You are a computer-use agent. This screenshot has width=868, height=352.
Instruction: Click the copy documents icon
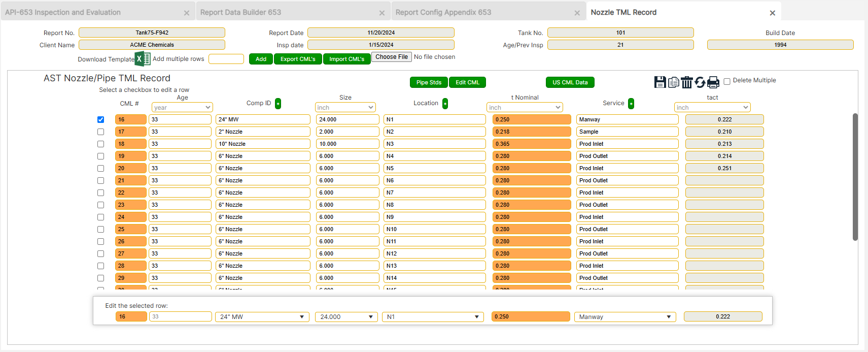point(673,82)
